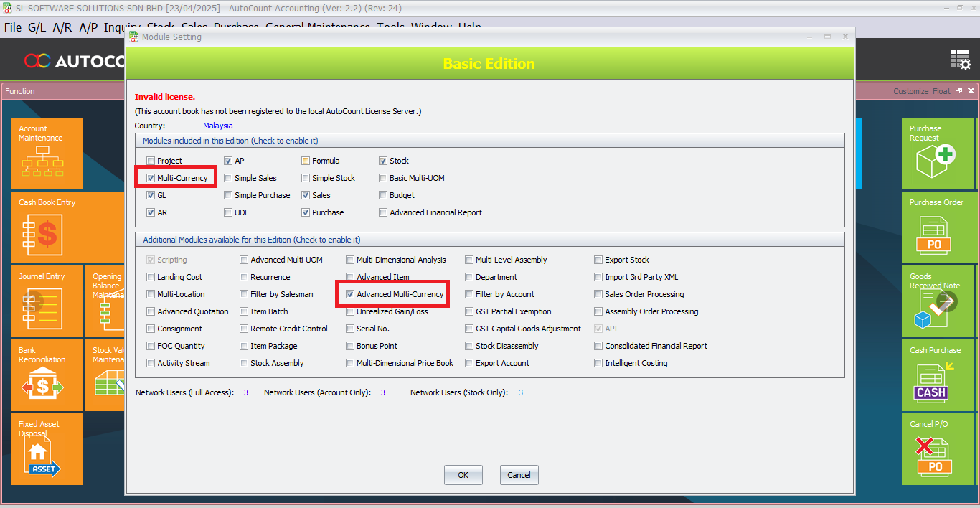Open Opening Balance Maintenance tile

click(x=105, y=301)
